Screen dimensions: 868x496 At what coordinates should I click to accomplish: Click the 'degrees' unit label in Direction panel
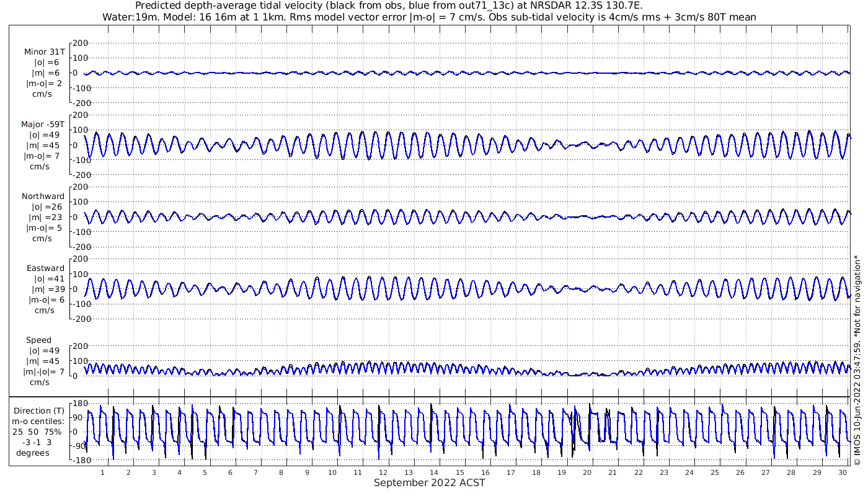pos(33,453)
